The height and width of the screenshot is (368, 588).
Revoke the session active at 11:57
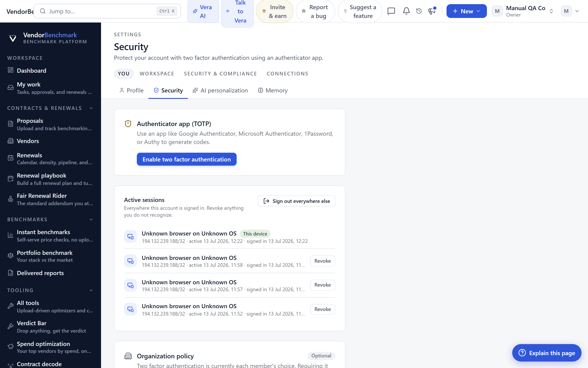pyautogui.click(x=322, y=285)
